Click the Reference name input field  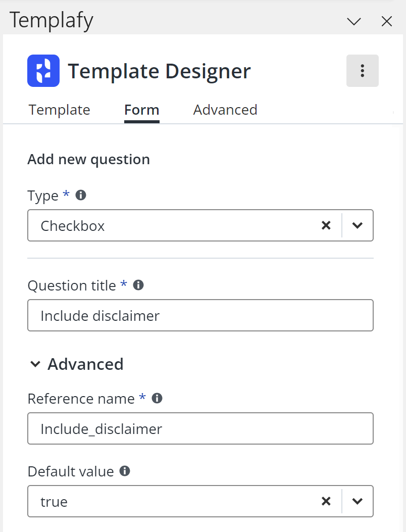[200, 429]
